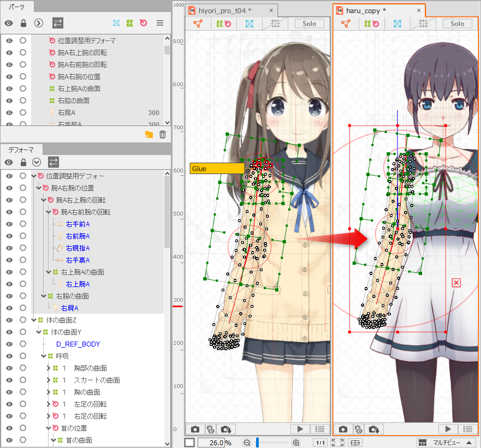Click the zoom level slider handle
Viewport: 481px width, 448px height.
tap(257, 443)
